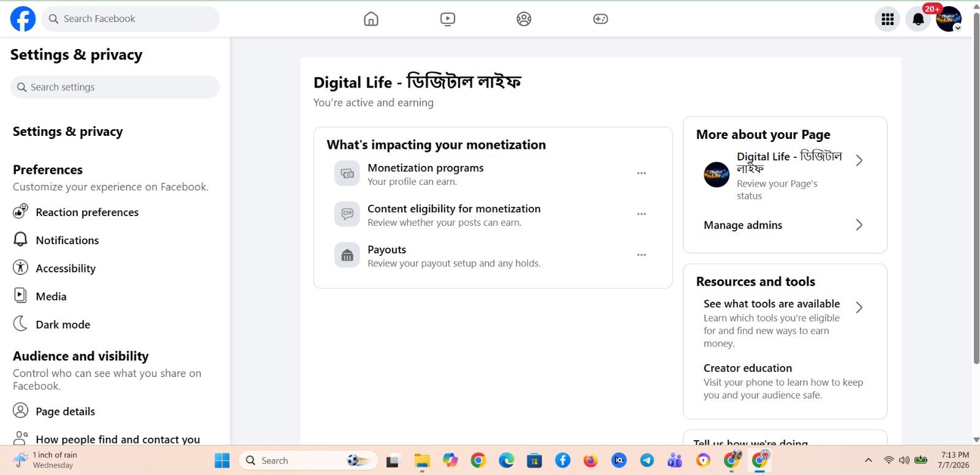Open the Facebook logo home link
Screen dimensions: 980x475
(23, 19)
